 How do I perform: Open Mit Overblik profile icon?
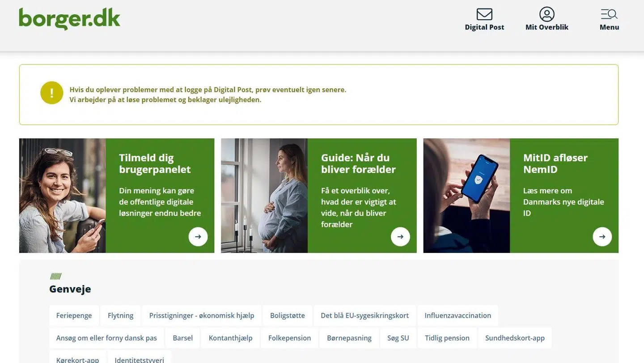point(547,14)
